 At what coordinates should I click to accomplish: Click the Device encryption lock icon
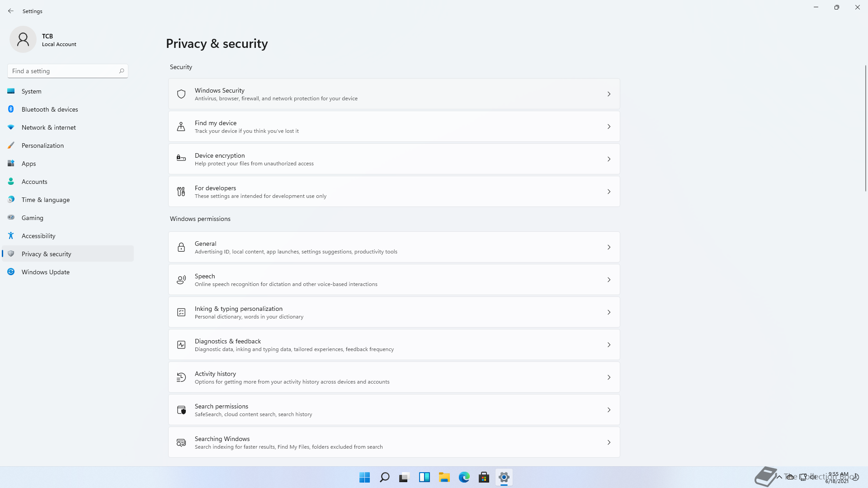[181, 158]
